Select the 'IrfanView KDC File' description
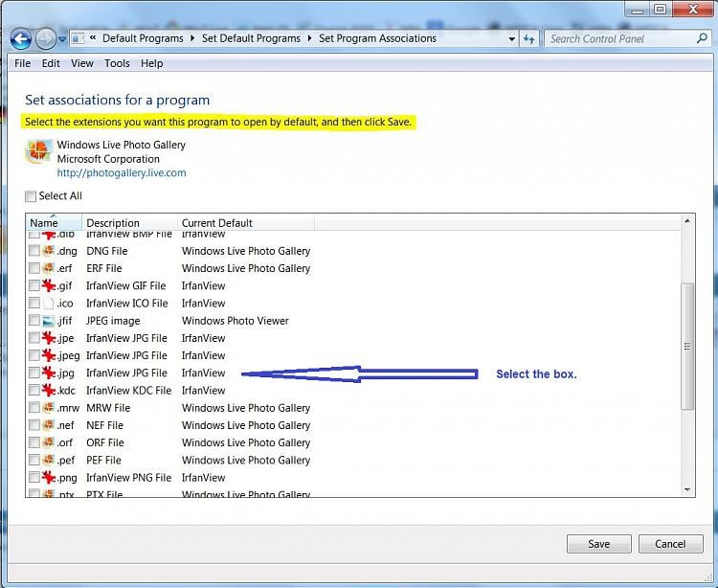Screen dimensions: 718x588 tap(128, 390)
